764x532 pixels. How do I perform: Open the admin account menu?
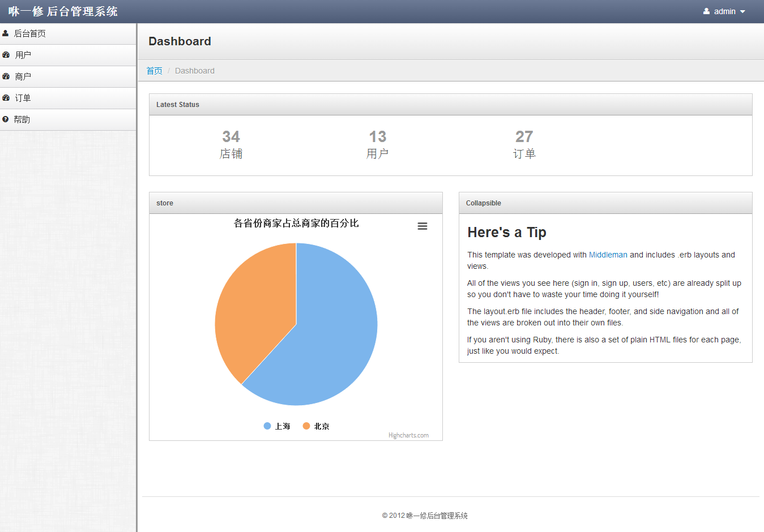coord(724,11)
